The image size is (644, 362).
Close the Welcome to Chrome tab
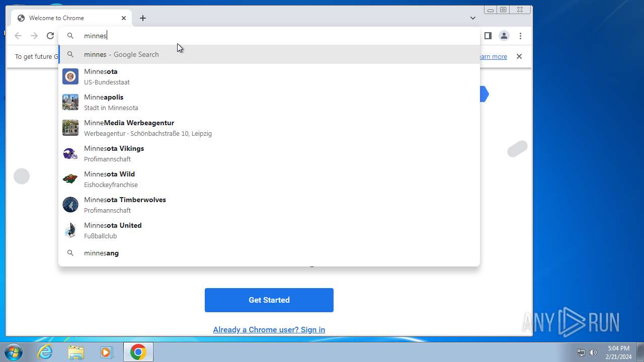124,18
